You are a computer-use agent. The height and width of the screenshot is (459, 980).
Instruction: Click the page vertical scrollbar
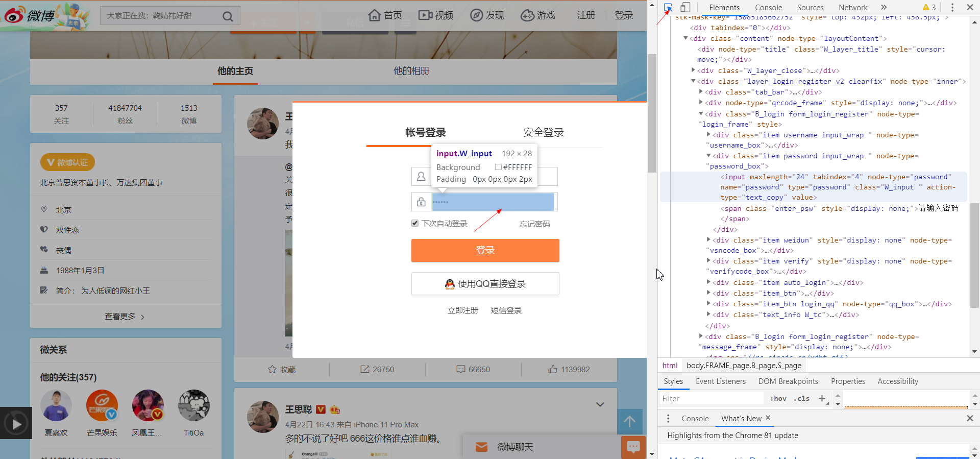click(x=652, y=112)
